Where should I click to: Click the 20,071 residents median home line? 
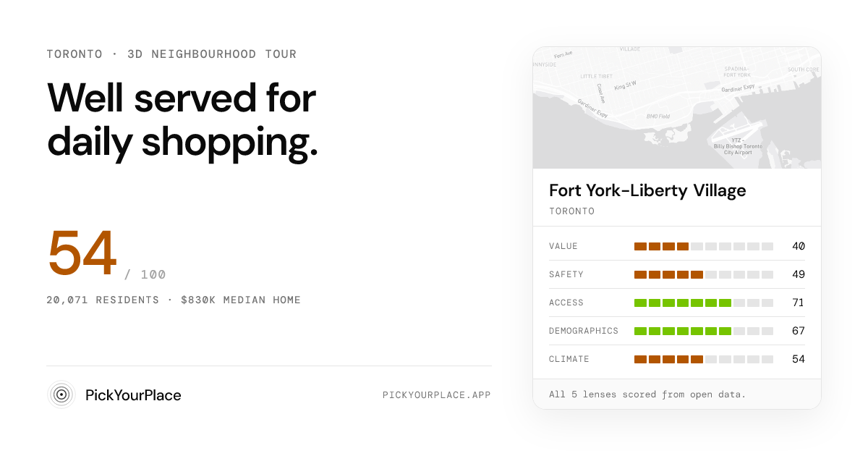(x=174, y=300)
